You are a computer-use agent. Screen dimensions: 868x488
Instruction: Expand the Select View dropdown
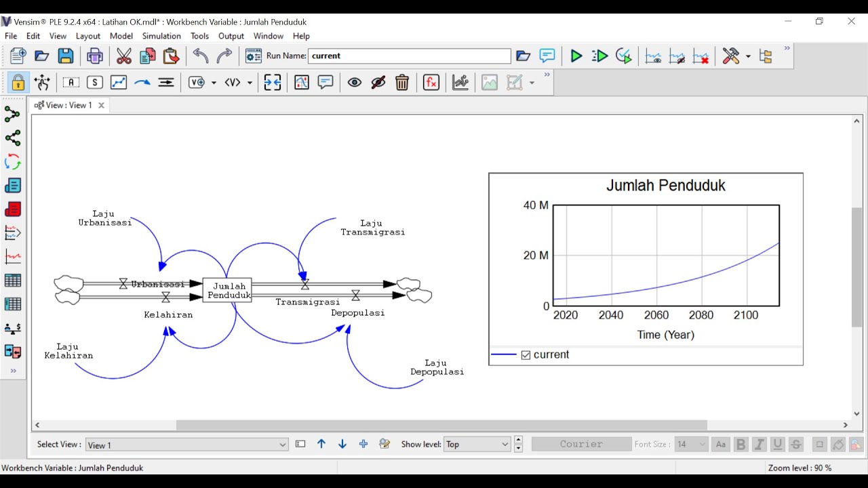coord(283,445)
